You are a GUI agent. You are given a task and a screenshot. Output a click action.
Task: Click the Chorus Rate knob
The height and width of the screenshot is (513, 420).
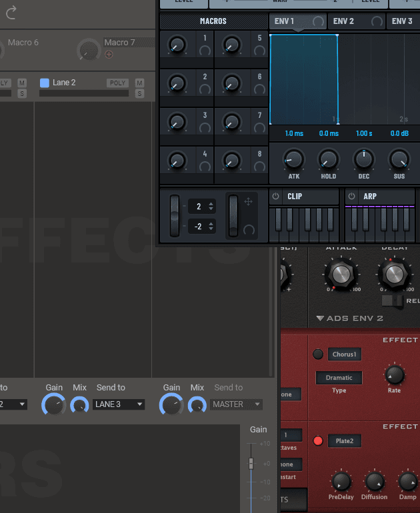coord(395,374)
